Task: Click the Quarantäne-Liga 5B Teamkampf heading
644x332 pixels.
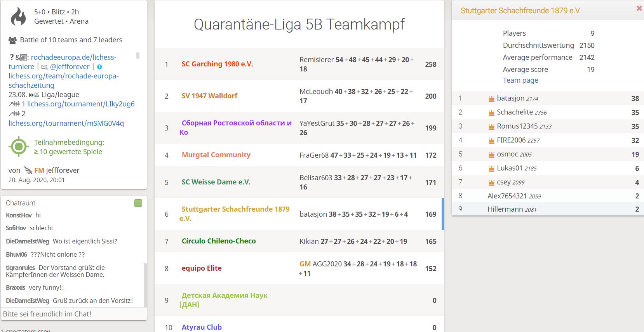Action: (x=299, y=24)
